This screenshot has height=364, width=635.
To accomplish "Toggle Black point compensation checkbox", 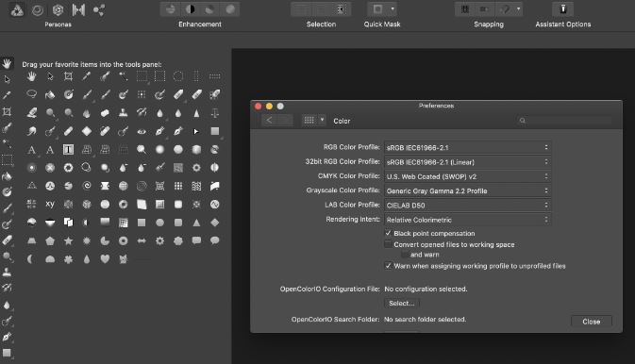I will (388, 233).
